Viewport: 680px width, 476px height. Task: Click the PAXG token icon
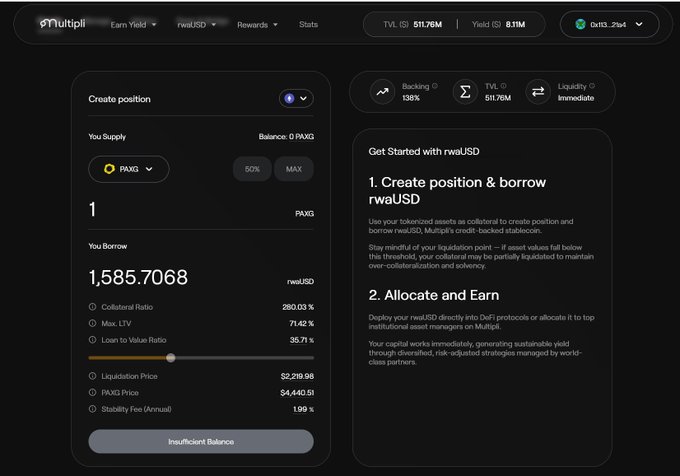(109, 169)
